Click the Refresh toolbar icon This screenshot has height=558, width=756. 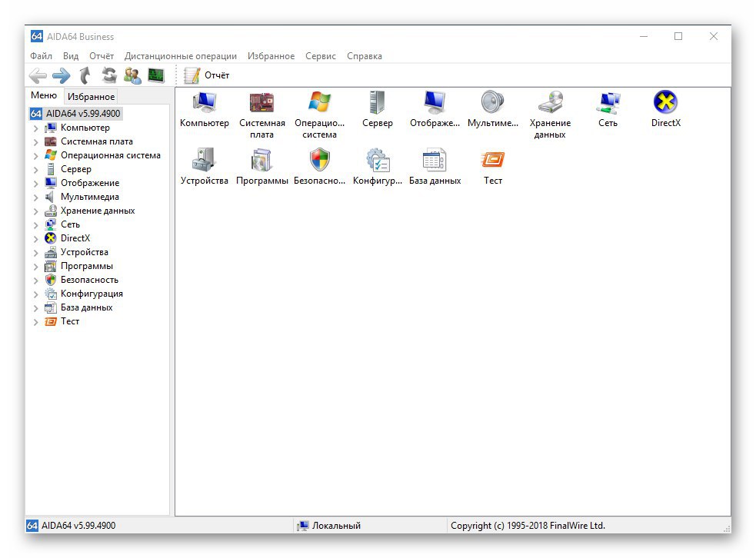pyautogui.click(x=109, y=75)
